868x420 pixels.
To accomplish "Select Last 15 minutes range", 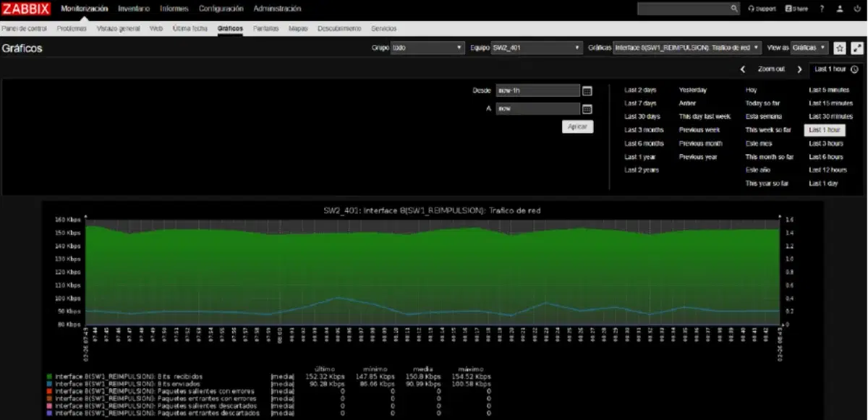I will (x=830, y=103).
